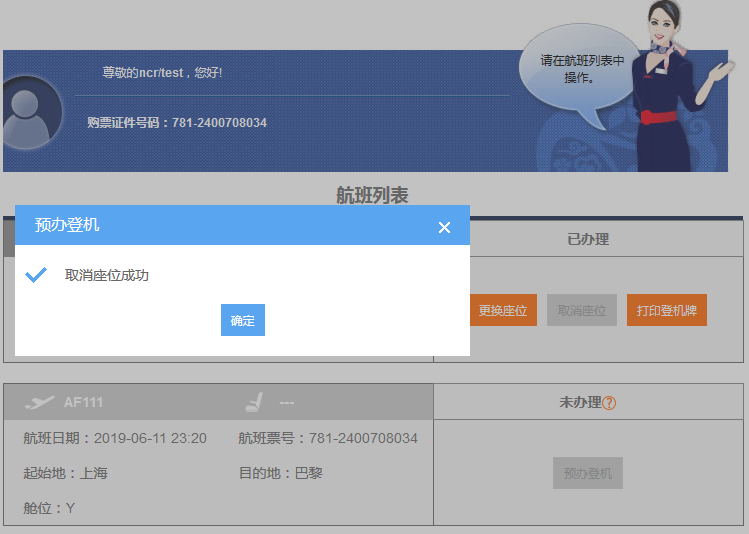The width and height of the screenshot is (749, 534).
Task: Click the 航班列表 page heading
Action: (372, 195)
